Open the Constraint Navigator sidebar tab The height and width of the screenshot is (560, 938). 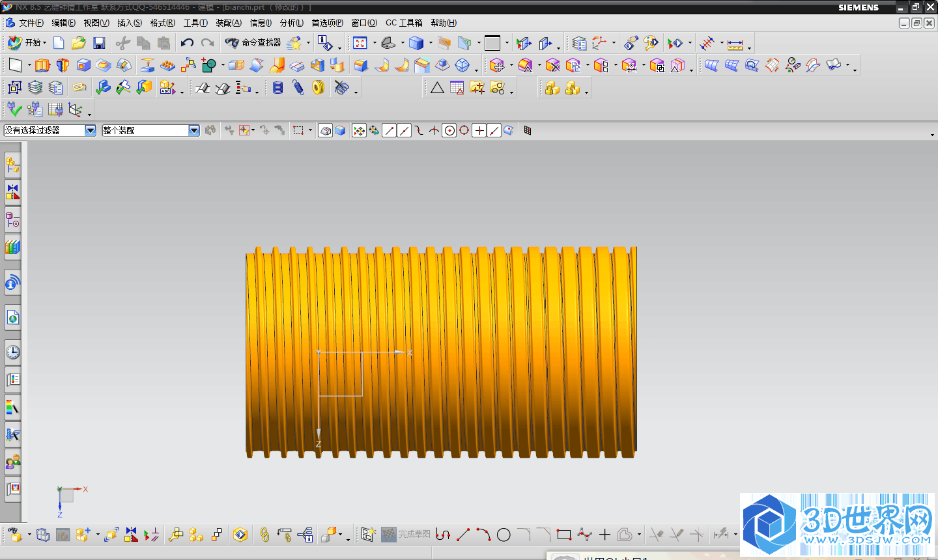[12, 193]
